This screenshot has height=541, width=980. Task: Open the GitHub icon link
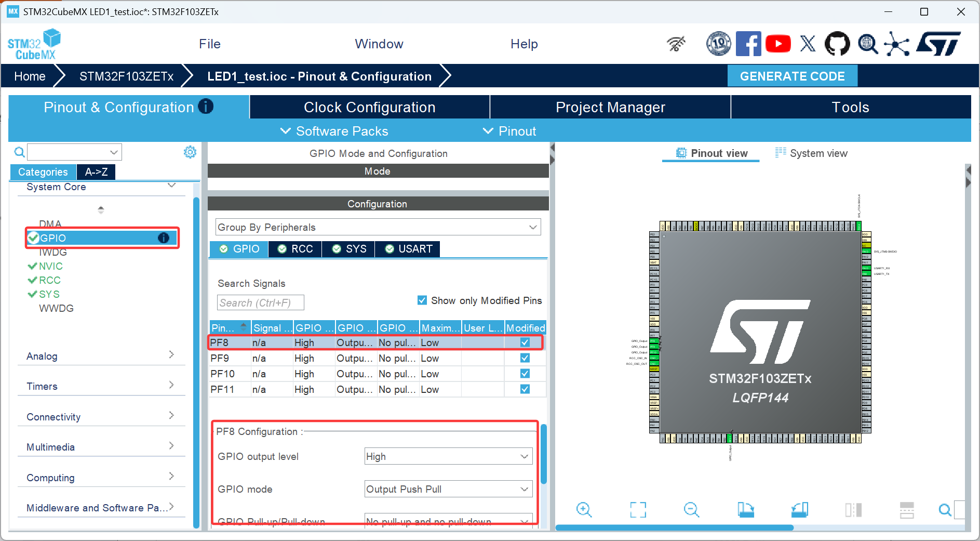pyautogui.click(x=837, y=44)
